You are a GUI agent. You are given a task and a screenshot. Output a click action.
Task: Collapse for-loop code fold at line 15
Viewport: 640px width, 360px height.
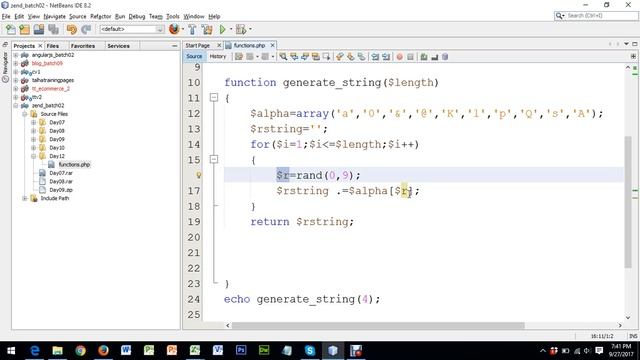214,160
